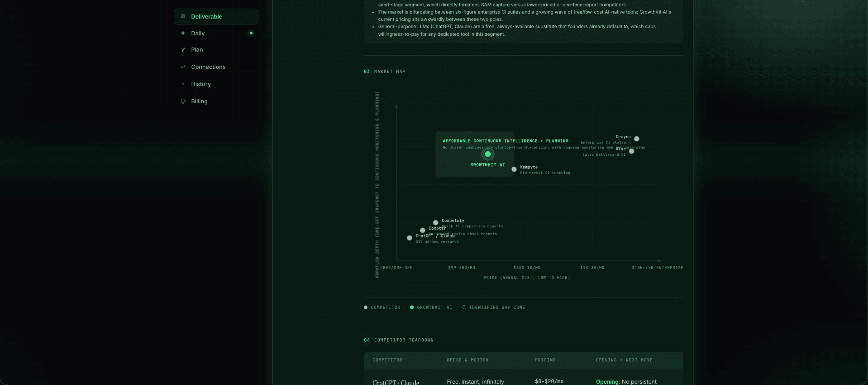
Task: Click the Billing circle icon
Action: tap(183, 101)
